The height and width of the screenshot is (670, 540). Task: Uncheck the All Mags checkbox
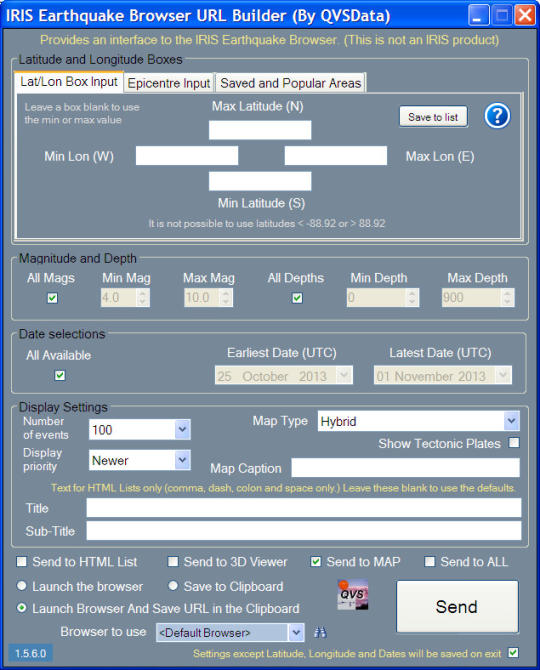click(52, 298)
